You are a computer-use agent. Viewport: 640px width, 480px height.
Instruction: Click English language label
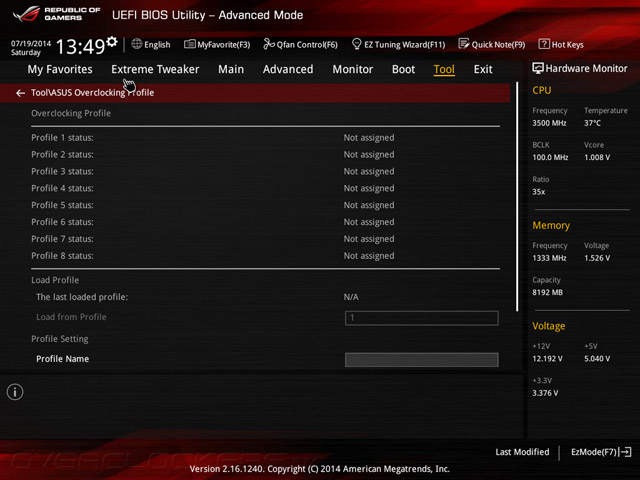coord(157,44)
